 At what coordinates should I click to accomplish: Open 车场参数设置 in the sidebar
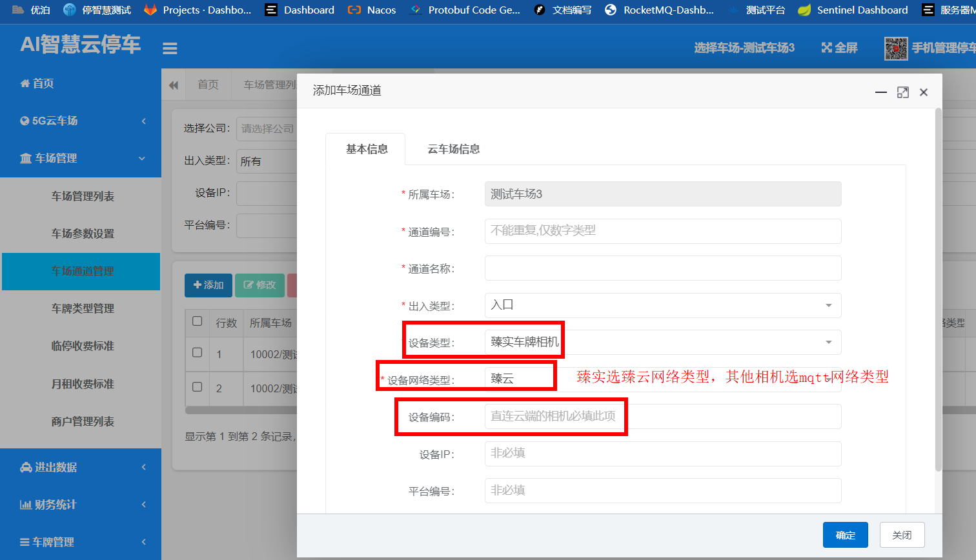click(81, 234)
